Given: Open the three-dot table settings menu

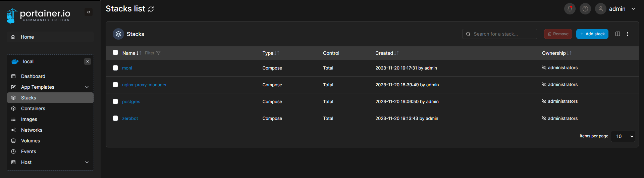Looking at the screenshot, I should tap(628, 34).
